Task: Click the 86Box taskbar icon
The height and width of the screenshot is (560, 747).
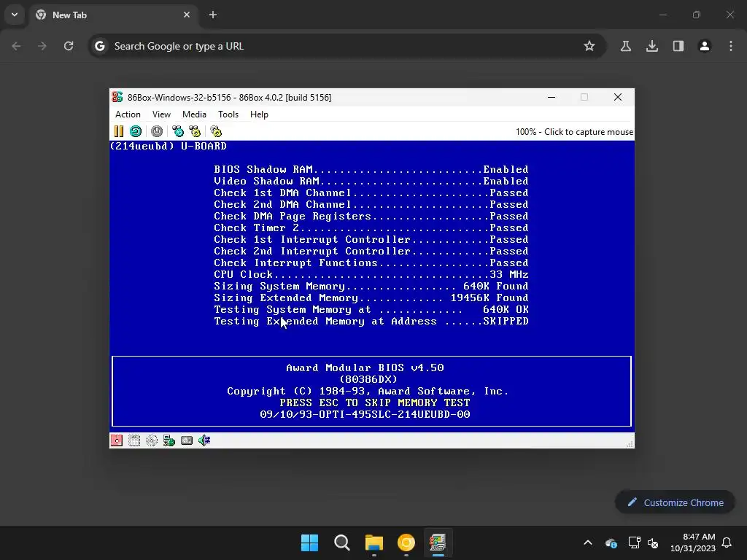Action: click(x=438, y=542)
